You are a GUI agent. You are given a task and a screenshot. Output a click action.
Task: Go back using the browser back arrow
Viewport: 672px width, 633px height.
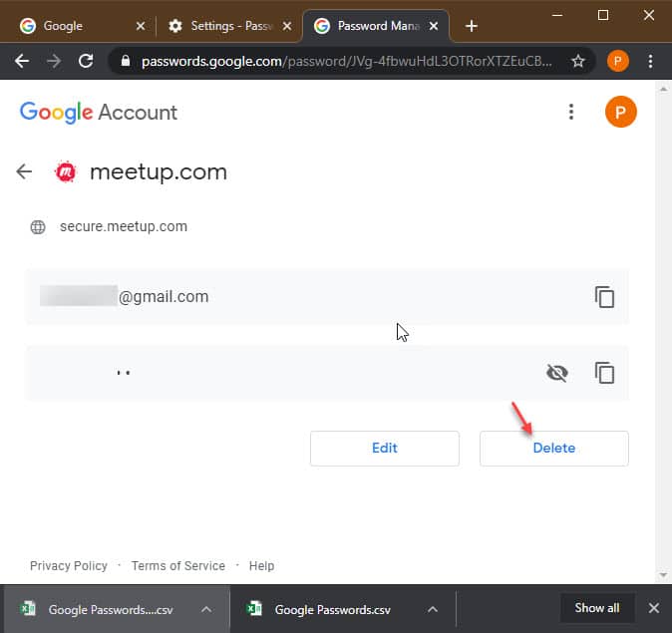tap(22, 61)
